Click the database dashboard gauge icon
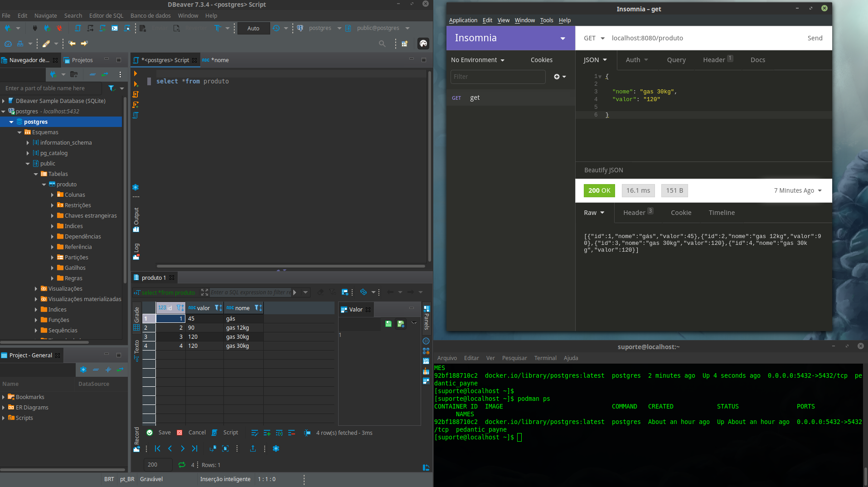 (x=8, y=44)
